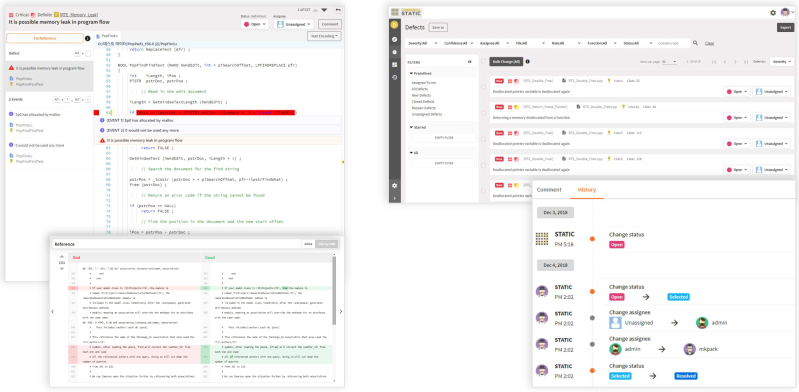Open the compass icon in dark sidebar
Screen dimensions: 799x392
click(x=394, y=39)
